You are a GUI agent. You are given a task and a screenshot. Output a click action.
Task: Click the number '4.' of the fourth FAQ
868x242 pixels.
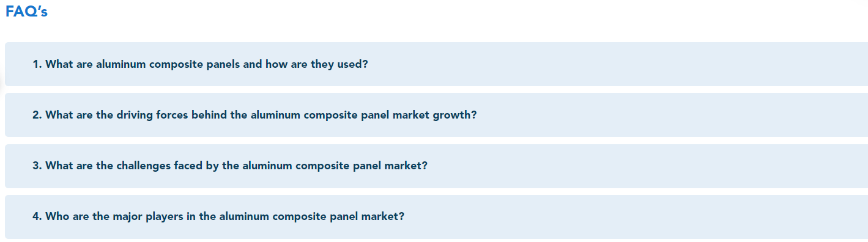click(x=37, y=217)
